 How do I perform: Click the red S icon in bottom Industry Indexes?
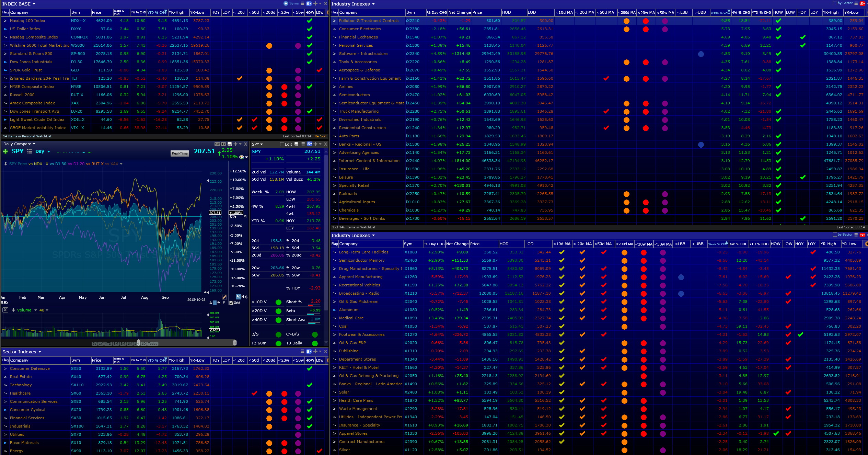863,235
